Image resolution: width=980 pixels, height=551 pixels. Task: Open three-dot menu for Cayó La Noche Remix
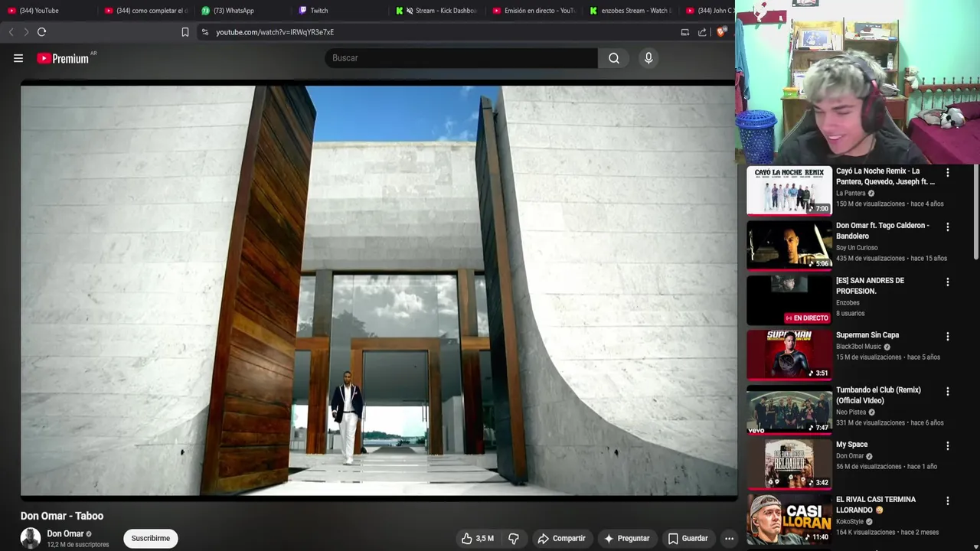click(x=948, y=173)
